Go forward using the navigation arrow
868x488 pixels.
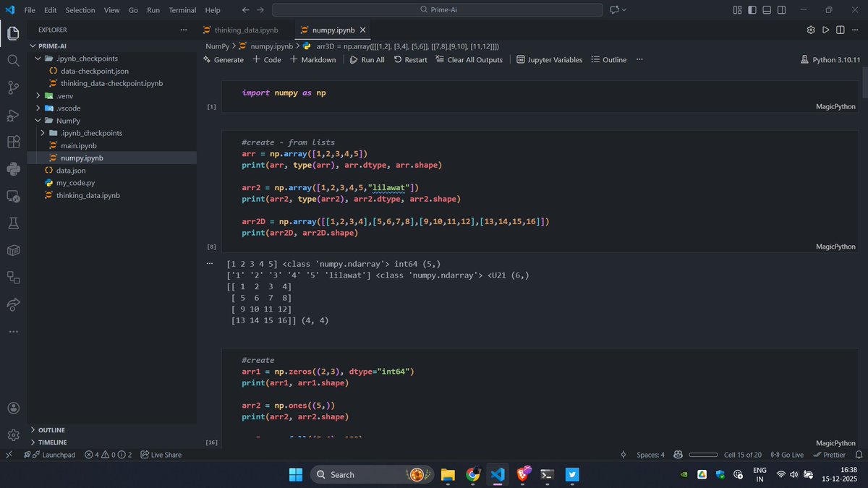click(x=260, y=10)
